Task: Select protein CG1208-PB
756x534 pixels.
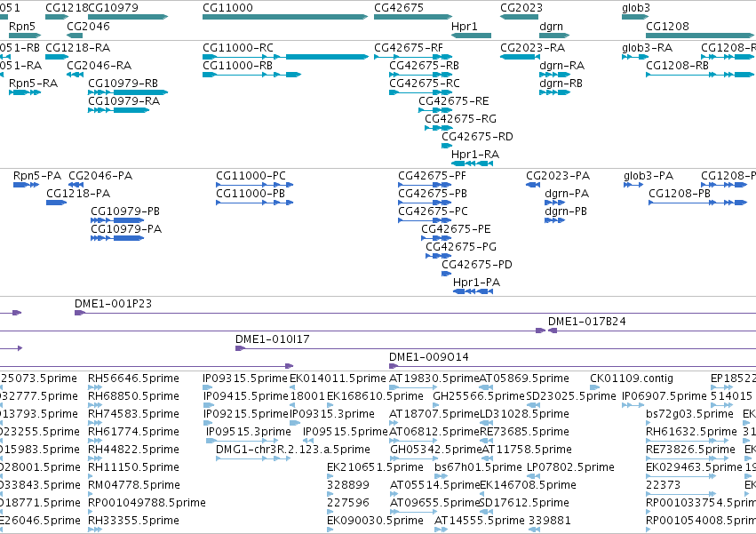Action: tap(697, 203)
